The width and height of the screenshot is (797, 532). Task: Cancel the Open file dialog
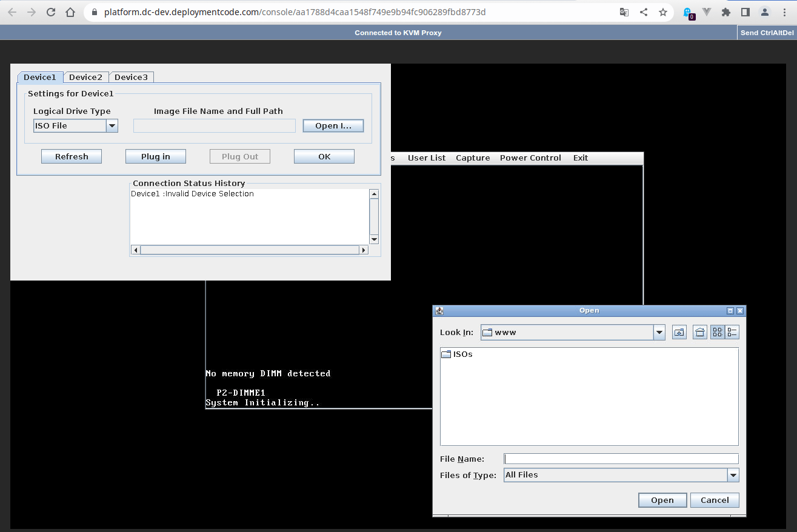(x=715, y=500)
